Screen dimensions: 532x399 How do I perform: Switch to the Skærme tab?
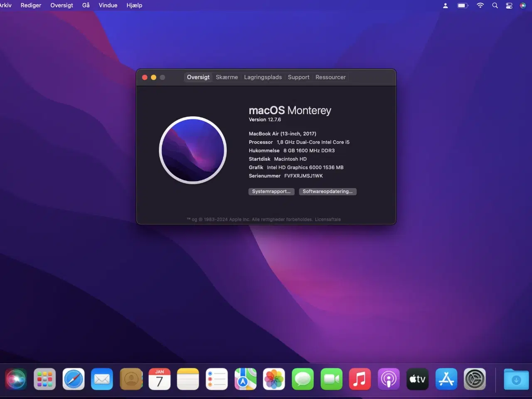coord(227,77)
